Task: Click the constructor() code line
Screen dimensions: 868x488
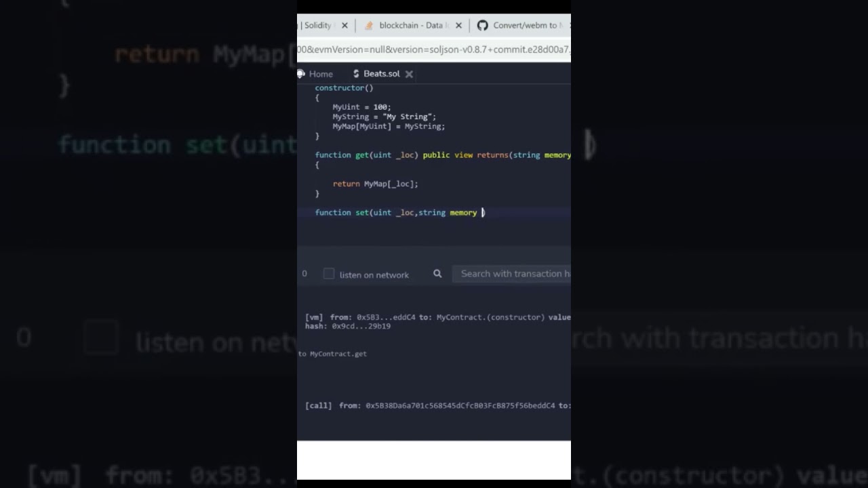Action: click(x=344, y=88)
